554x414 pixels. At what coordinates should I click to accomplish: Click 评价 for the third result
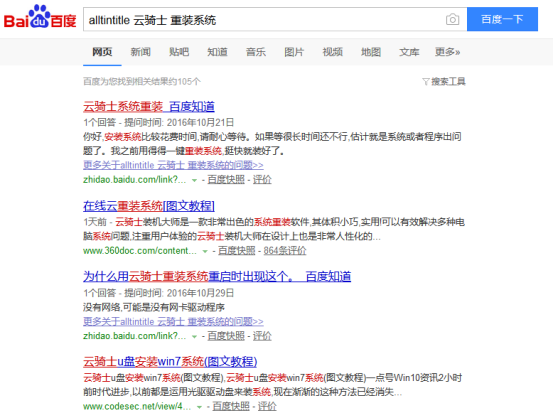[x=262, y=336]
